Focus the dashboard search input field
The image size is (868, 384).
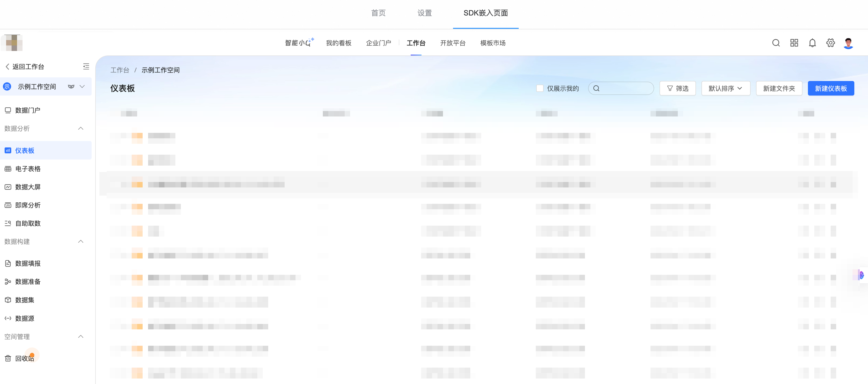[x=625, y=88]
